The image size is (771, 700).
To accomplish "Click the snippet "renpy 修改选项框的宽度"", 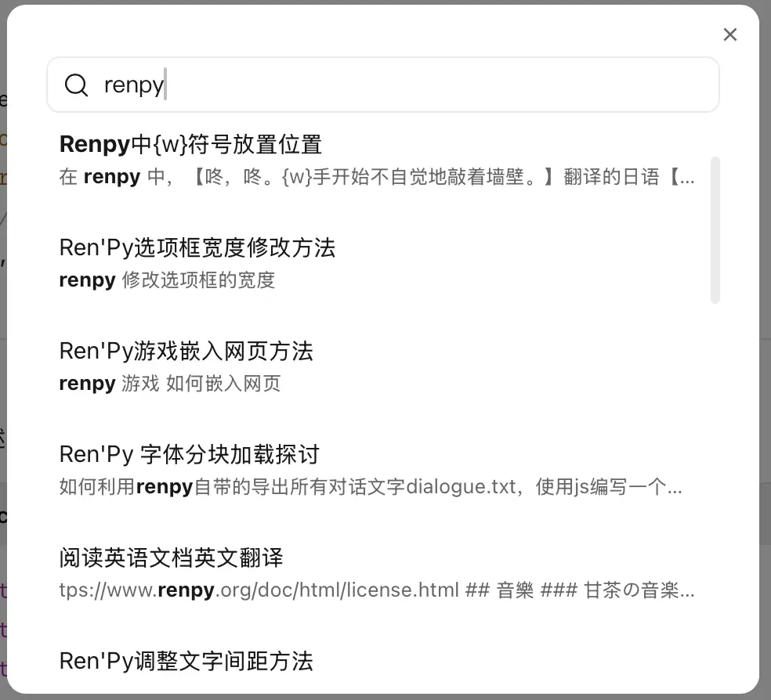I will pos(167,280).
